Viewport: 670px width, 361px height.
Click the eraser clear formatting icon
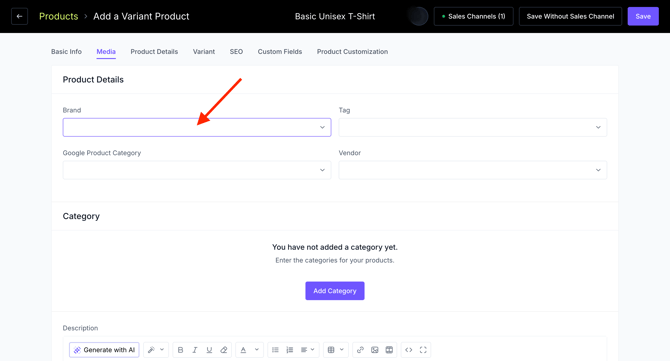pos(223,350)
